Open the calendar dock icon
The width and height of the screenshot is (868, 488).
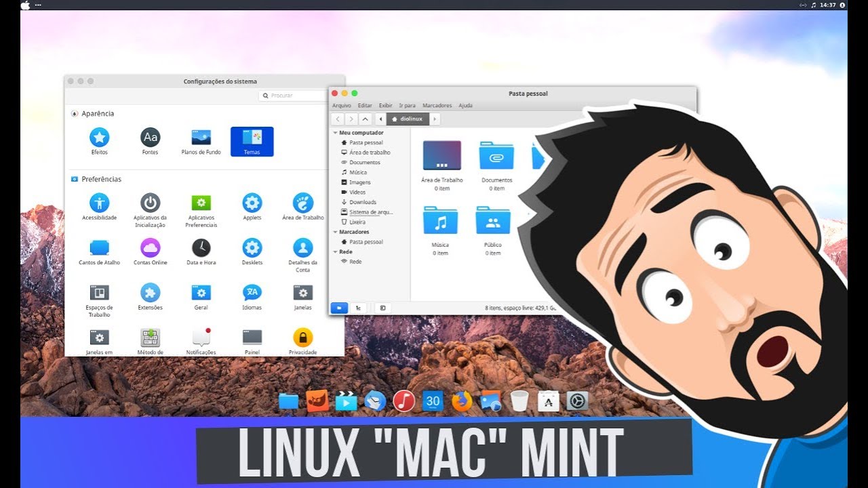tap(433, 401)
